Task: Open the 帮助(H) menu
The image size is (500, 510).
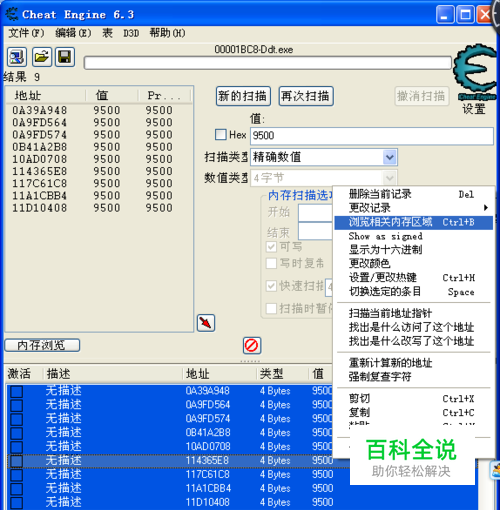Action: [167, 33]
